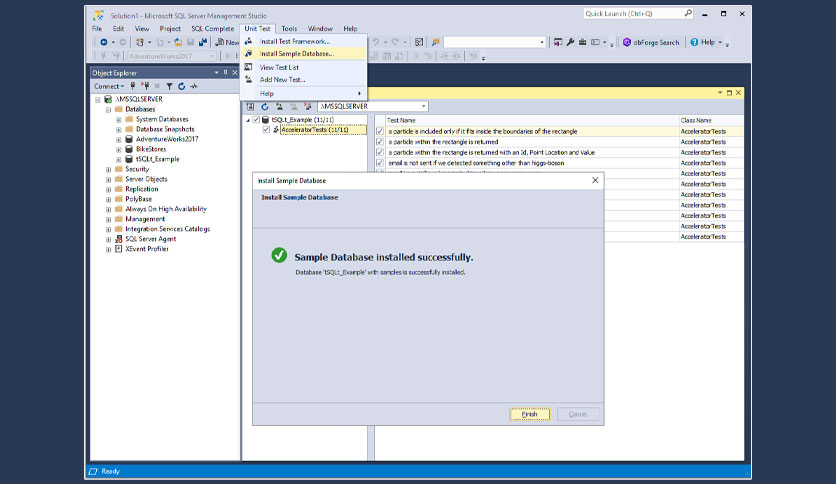Open the Connect dropdown in Object Explorer
Image resolution: width=836 pixels, height=484 pixels.
pos(109,86)
